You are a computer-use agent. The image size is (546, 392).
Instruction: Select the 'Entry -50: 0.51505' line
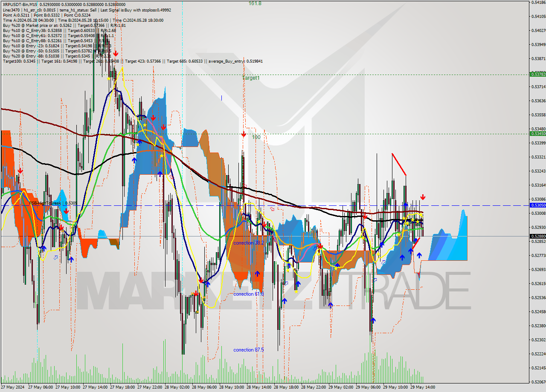click(x=57, y=51)
